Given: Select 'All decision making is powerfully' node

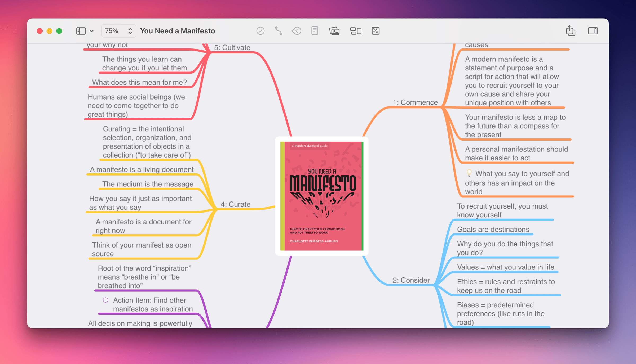Looking at the screenshot, I should 140,323.
